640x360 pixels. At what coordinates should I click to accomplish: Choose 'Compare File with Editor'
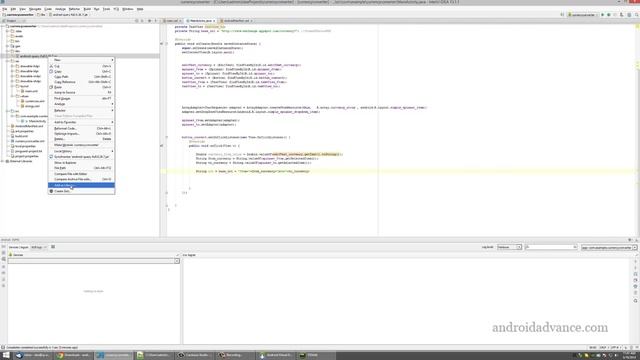click(x=81, y=174)
